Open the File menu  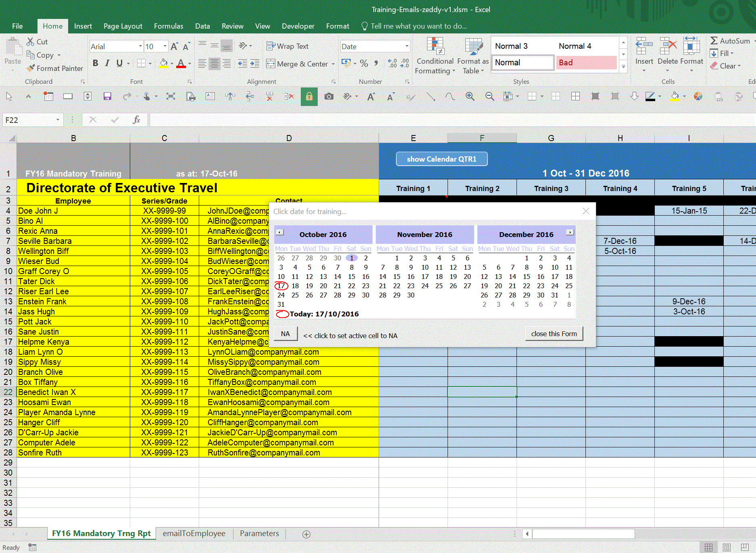pos(17,26)
